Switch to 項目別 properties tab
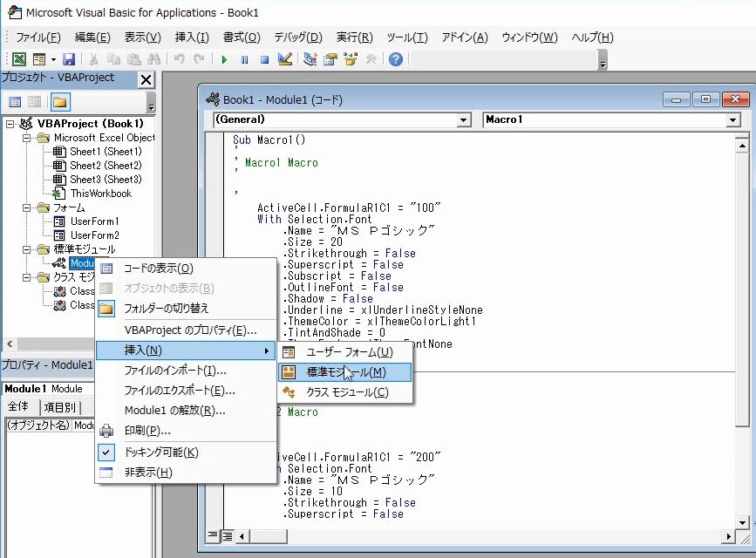Viewport: 756px width, 558px height. pyautogui.click(x=60, y=407)
